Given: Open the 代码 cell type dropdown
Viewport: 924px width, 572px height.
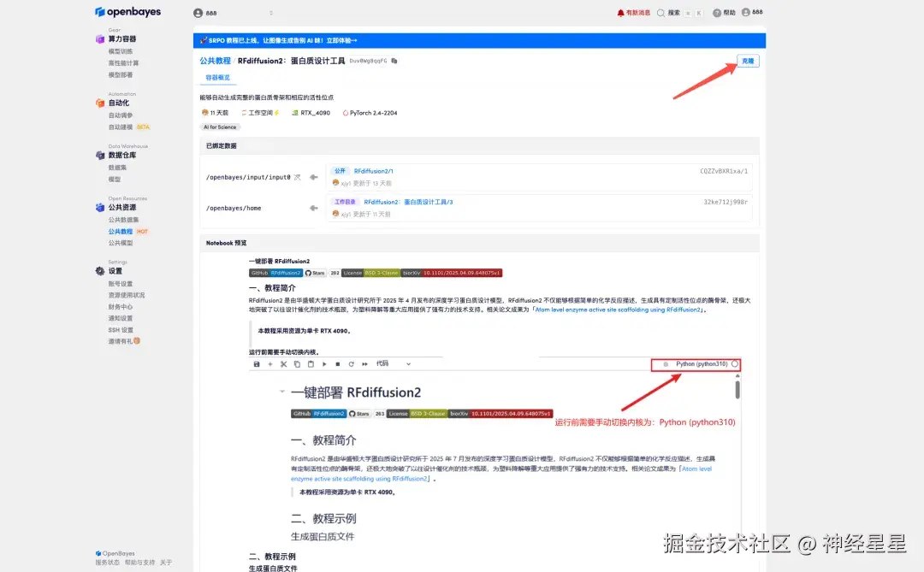Looking at the screenshot, I should 394,364.
